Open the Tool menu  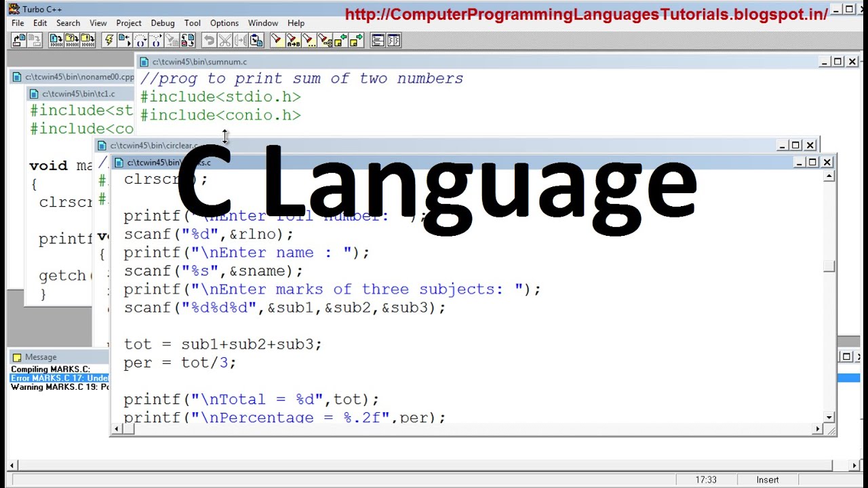tap(193, 23)
